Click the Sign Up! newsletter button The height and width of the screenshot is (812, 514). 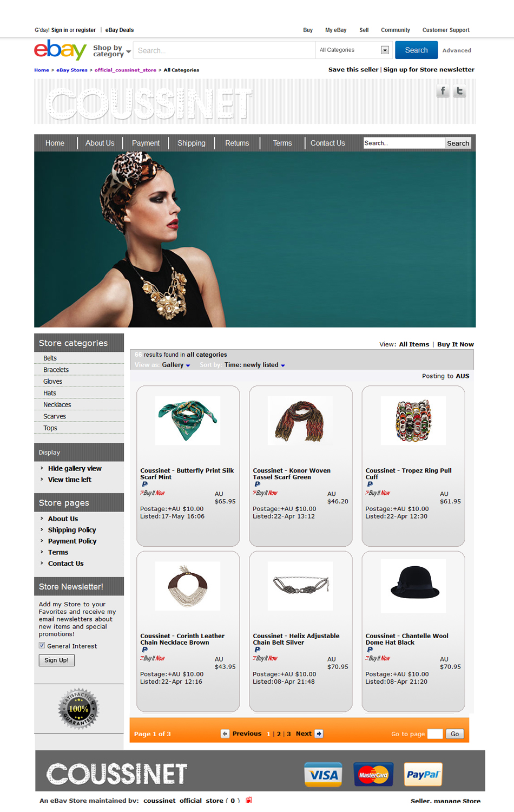coord(57,660)
